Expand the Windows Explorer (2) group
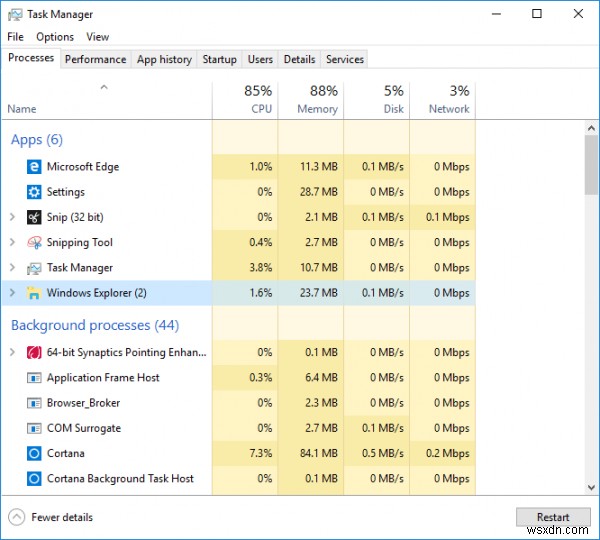 point(12,293)
